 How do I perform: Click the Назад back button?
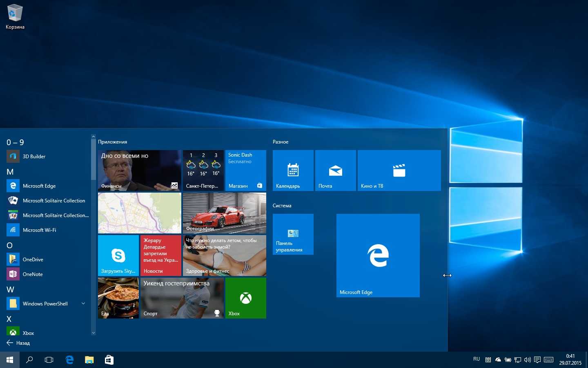point(19,343)
